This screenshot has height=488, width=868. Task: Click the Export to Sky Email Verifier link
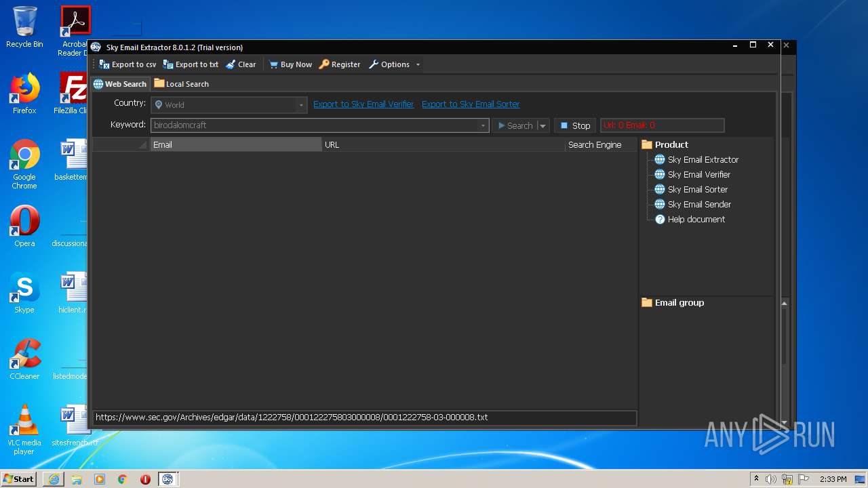point(363,104)
